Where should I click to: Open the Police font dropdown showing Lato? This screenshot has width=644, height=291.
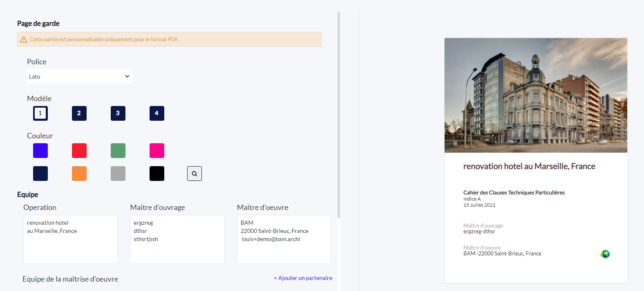pyautogui.click(x=80, y=77)
